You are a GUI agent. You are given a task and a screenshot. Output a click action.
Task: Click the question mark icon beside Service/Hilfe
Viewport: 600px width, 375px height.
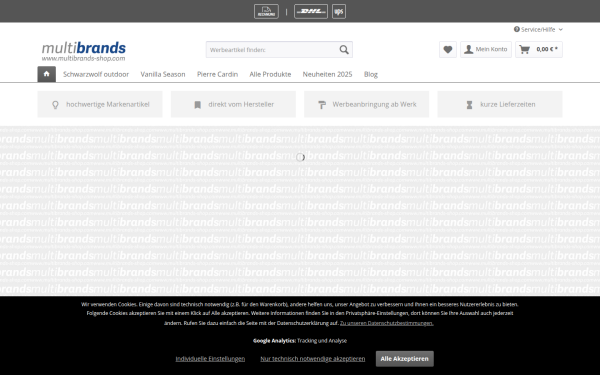tap(517, 29)
